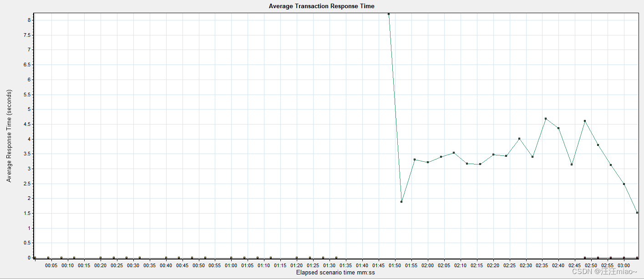Select the Y-axis title Average Response Time (seconds)
The image size is (644, 279).
point(9,136)
